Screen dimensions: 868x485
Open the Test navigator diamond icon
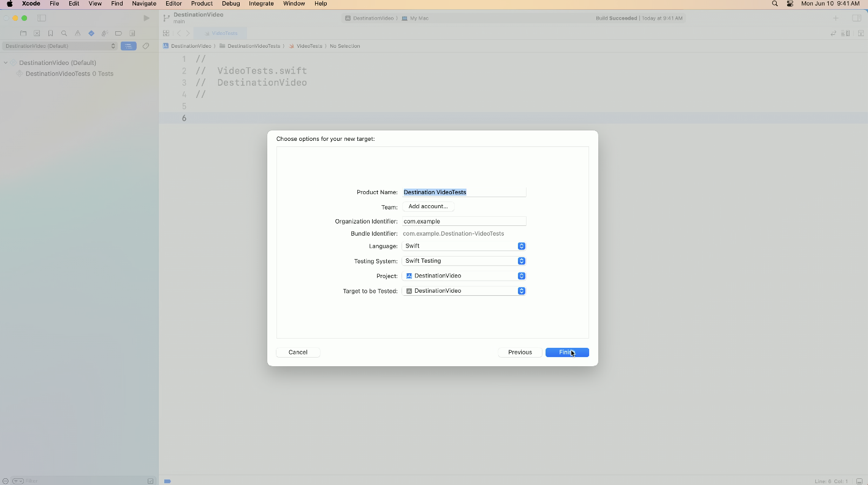[x=91, y=34]
